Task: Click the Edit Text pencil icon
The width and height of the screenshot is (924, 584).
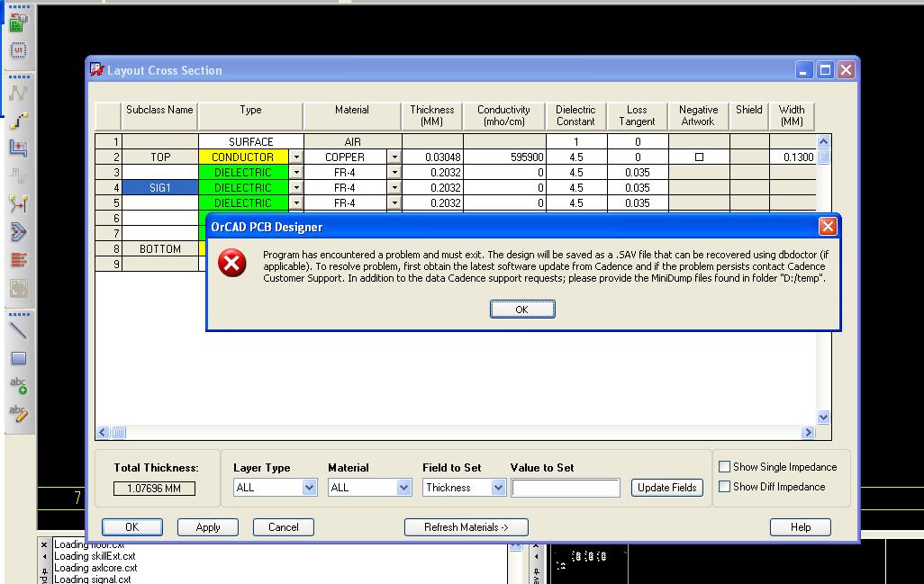Action: pos(18,413)
